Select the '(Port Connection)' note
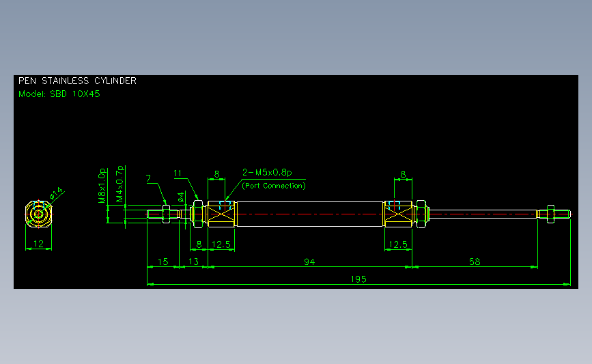592x364 pixels. (274, 186)
